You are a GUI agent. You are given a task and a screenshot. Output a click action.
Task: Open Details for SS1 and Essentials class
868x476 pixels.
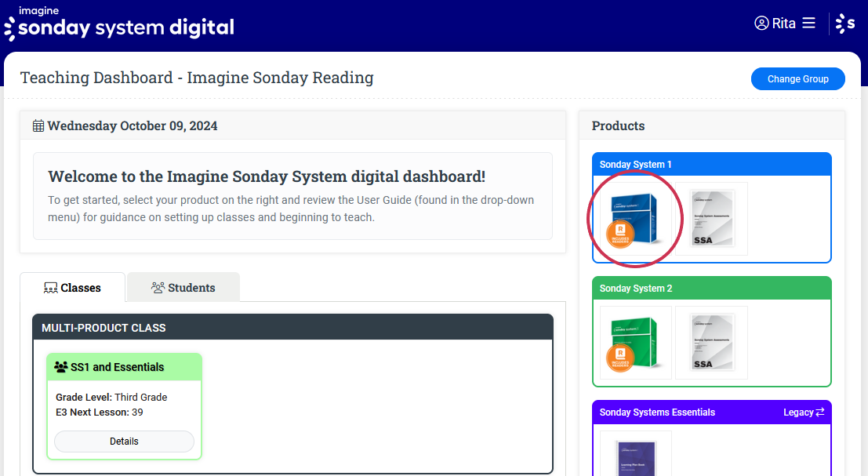click(124, 441)
